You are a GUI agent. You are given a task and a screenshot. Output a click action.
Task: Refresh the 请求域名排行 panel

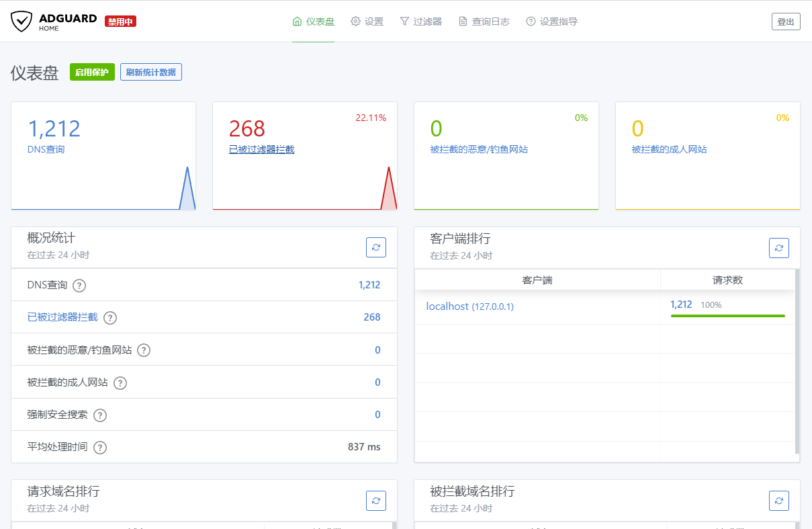coord(375,500)
